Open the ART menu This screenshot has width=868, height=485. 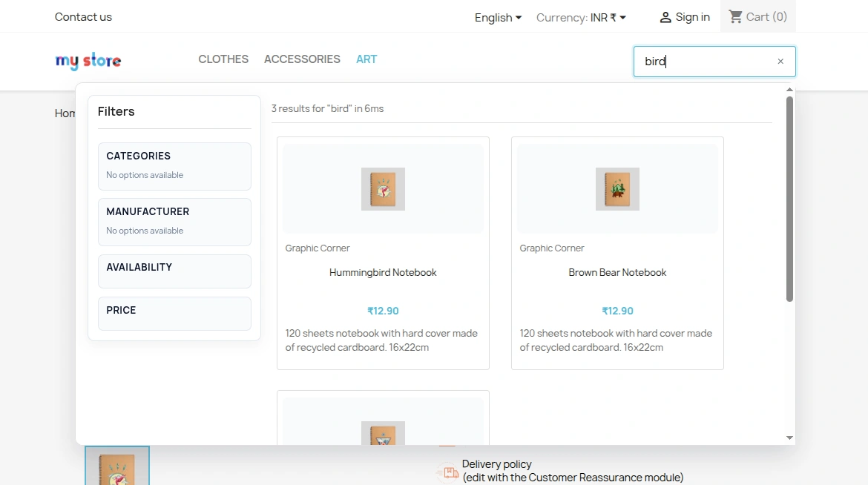coord(366,59)
